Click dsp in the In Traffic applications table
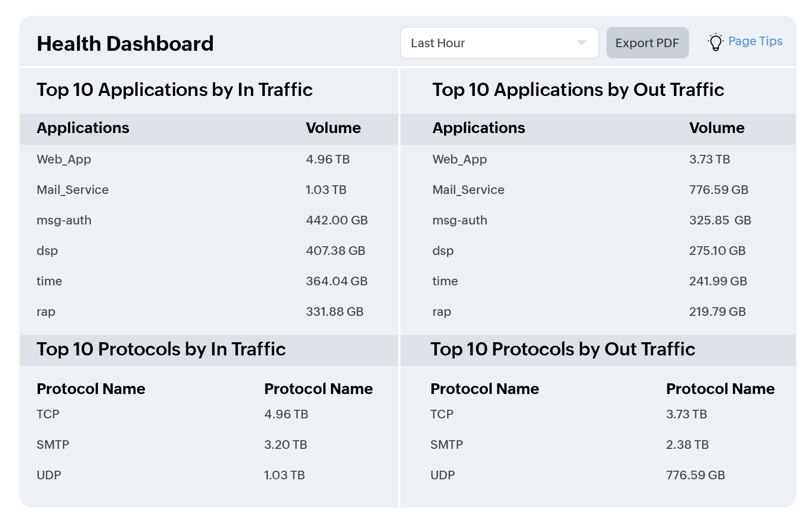 47,251
